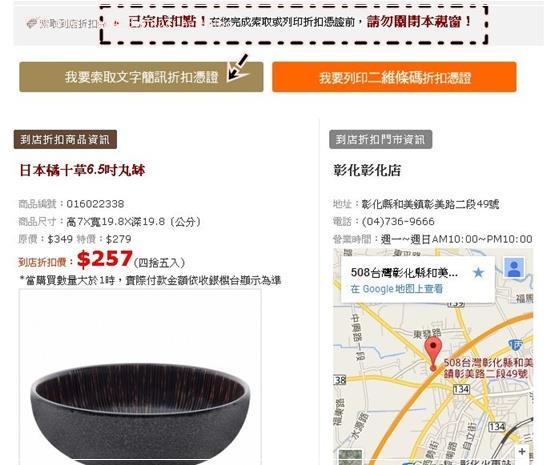Click the satellite thumbnail on map corner
550x465 pixels.
350,457
